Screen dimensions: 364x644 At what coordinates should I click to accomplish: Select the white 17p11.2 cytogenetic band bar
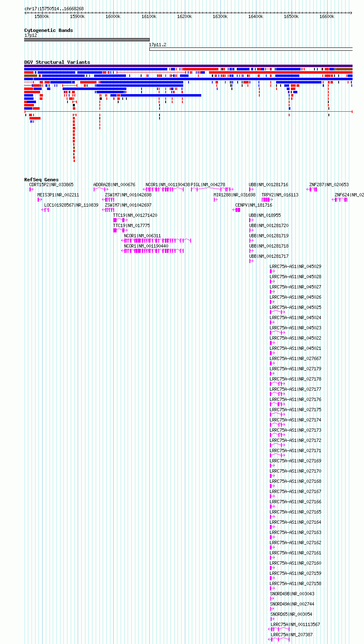[251, 49]
